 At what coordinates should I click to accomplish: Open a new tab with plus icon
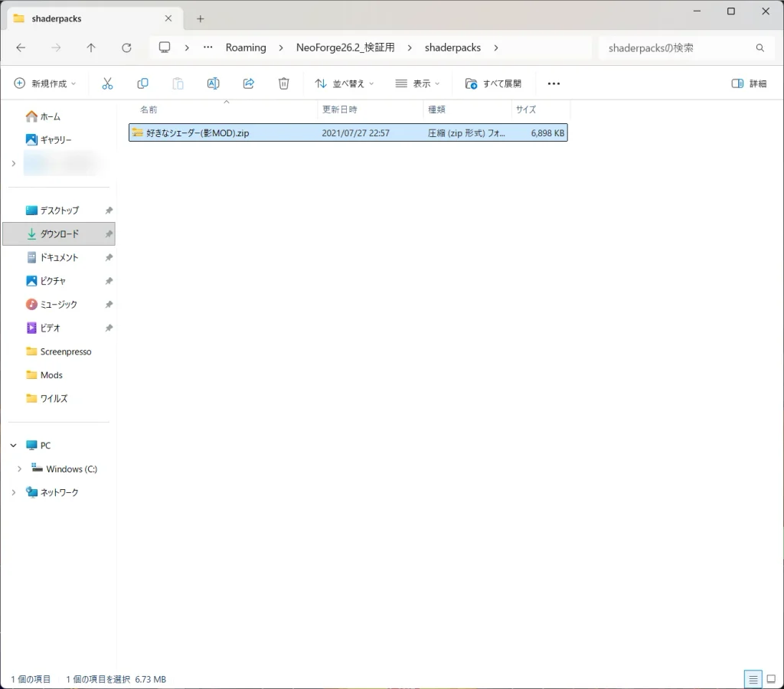(200, 18)
